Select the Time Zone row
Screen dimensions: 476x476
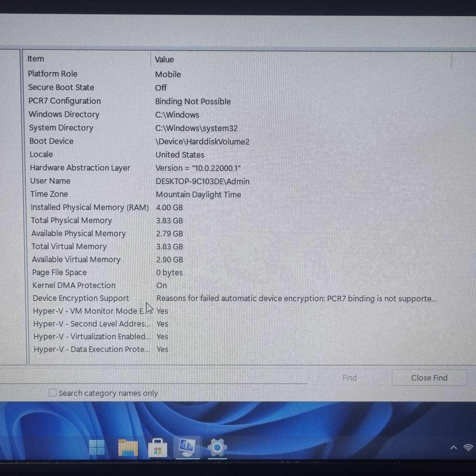[x=49, y=194]
